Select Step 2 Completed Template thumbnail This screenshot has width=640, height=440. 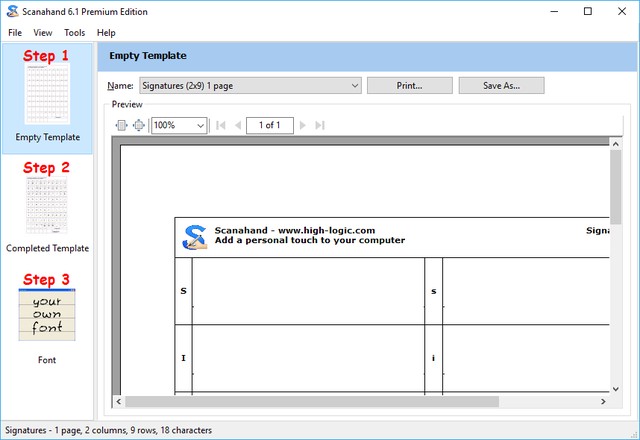(x=47, y=205)
